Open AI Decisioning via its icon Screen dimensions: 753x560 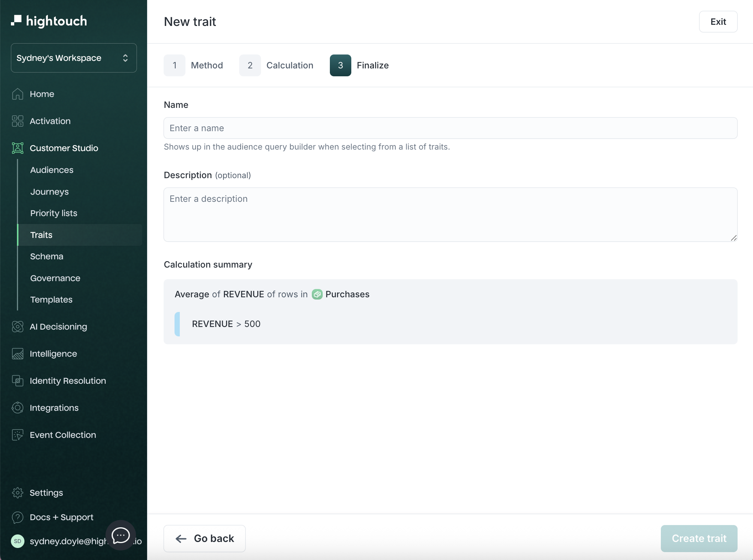(17, 327)
